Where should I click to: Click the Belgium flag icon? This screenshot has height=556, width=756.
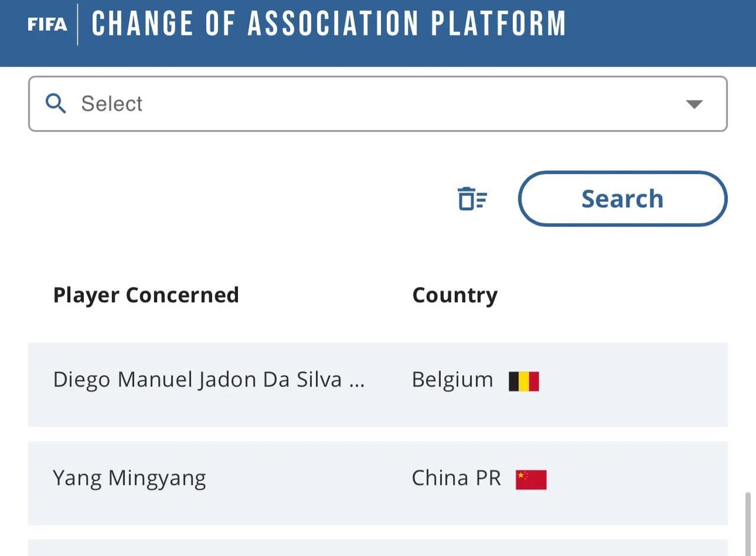coord(524,381)
